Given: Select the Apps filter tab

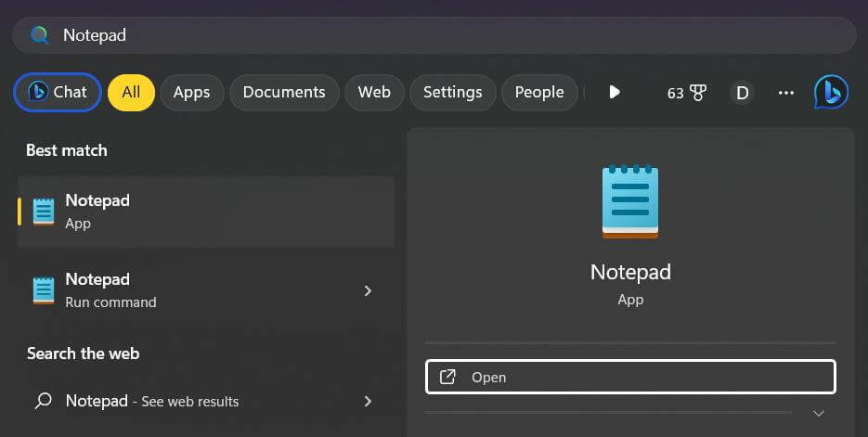Looking at the screenshot, I should [x=191, y=92].
